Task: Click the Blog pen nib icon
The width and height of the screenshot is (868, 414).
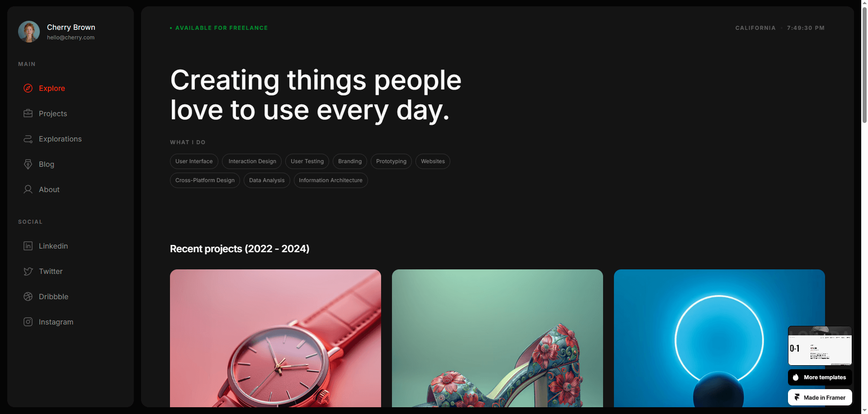Action: click(28, 164)
